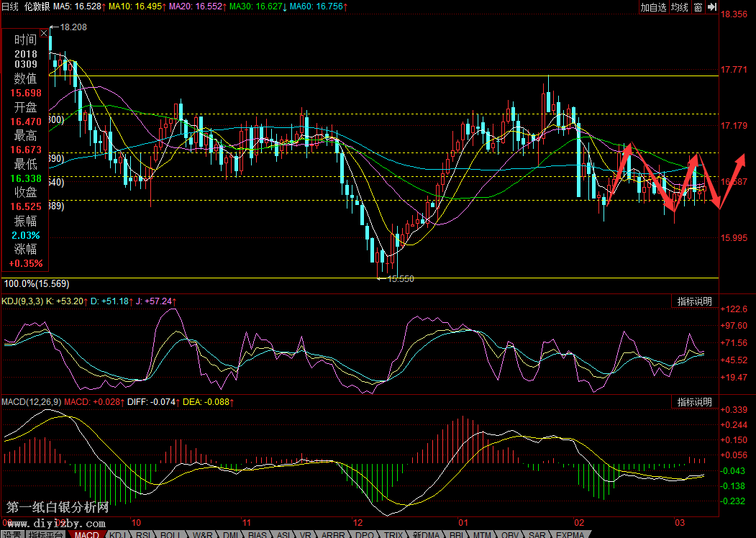Click the MA60 value label
Image resolution: width=756 pixels, height=538 pixels.
coord(319,6)
